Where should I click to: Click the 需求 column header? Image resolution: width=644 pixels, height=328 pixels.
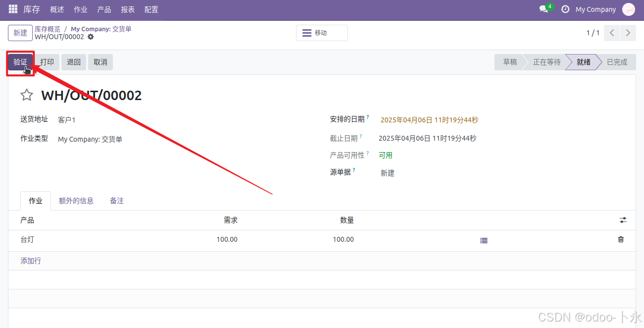231,220
